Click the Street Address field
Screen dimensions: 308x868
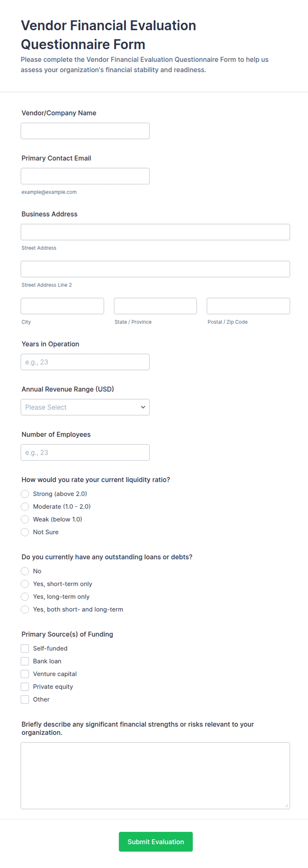click(x=155, y=232)
